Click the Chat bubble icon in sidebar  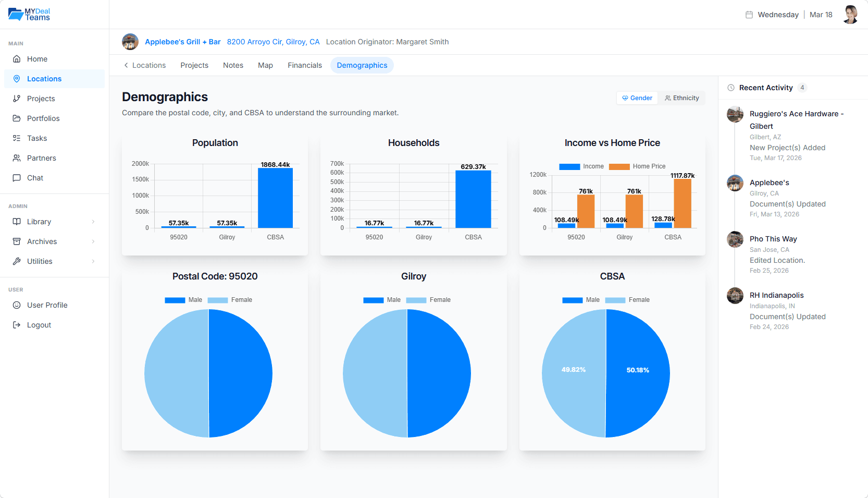[17, 178]
